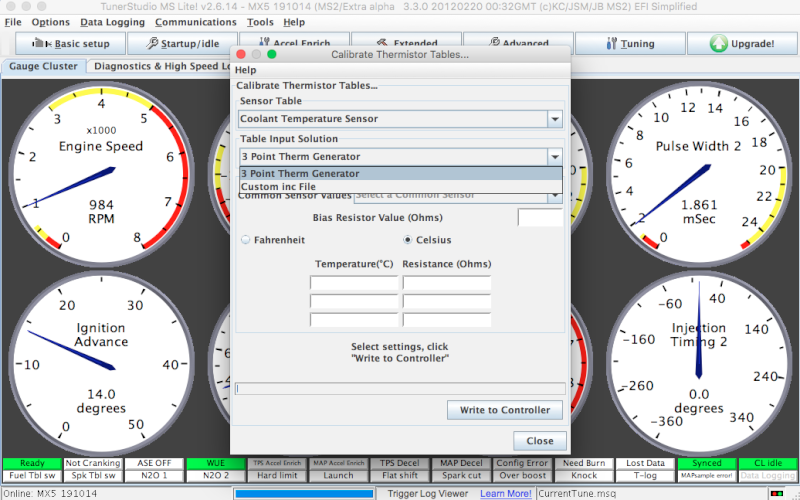This screenshot has width=800, height=500.
Task: Click the second Resistance input field
Action: (x=447, y=301)
